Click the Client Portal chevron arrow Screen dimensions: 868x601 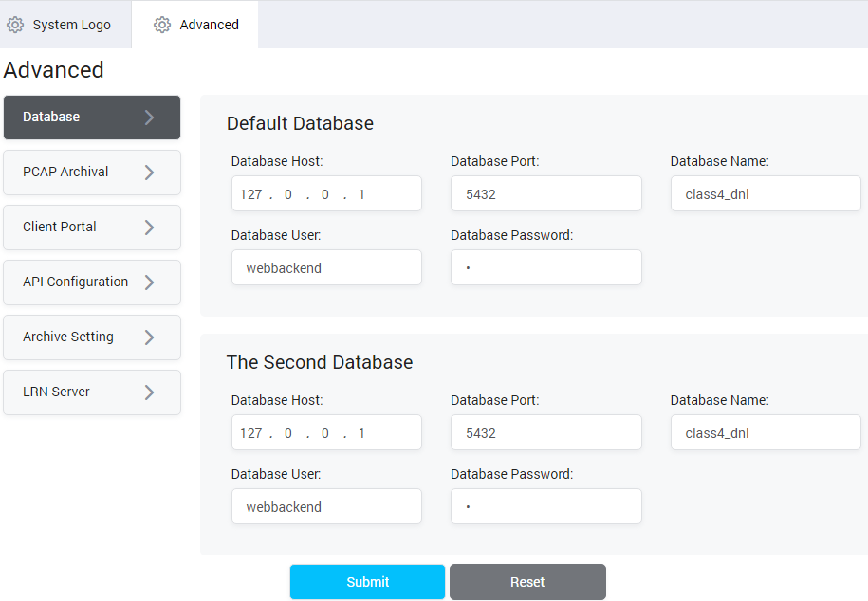click(x=149, y=228)
